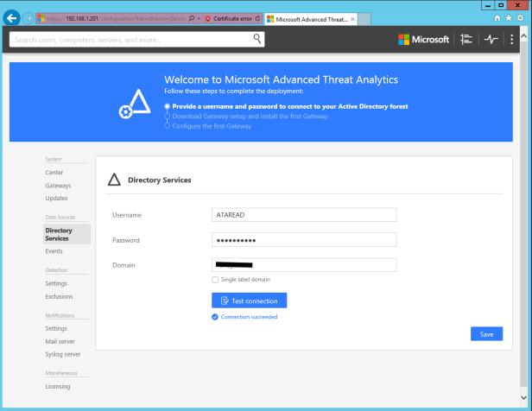The width and height of the screenshot is (532, 411).
Task: Click the browser Back arrow button
Action: tap(11, 18)
